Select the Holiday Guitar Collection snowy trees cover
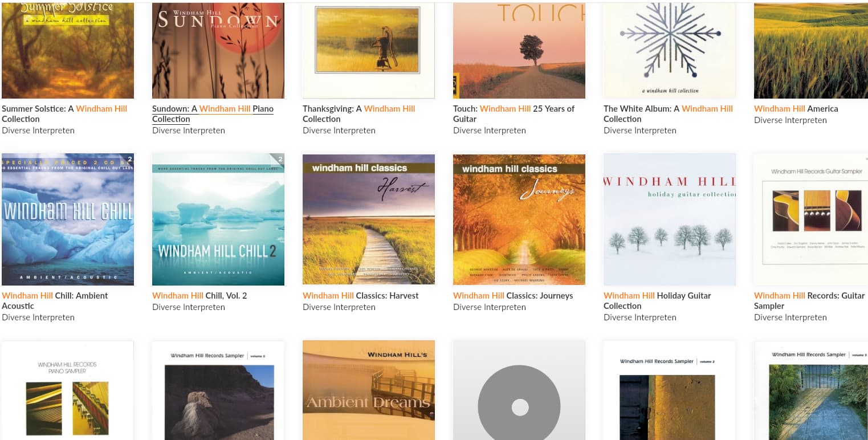Screen dimensions: 868x440 pos(670,219)
